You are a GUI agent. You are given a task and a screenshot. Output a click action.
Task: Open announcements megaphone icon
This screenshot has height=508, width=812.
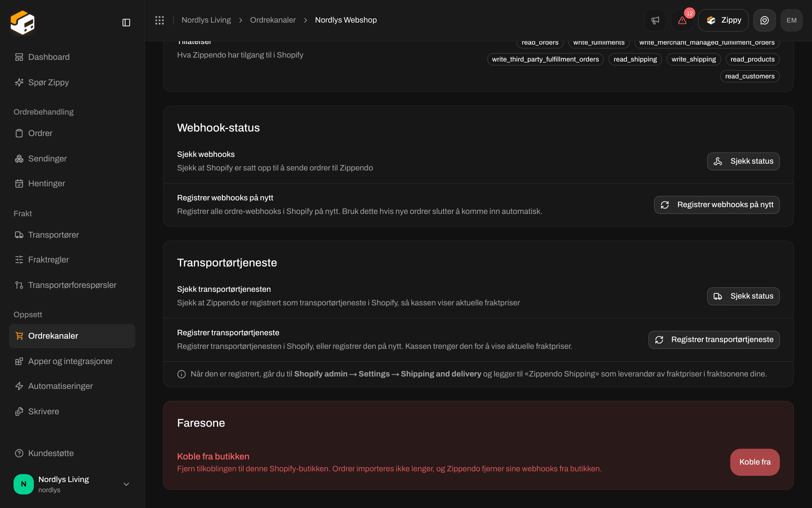(655, 20)
